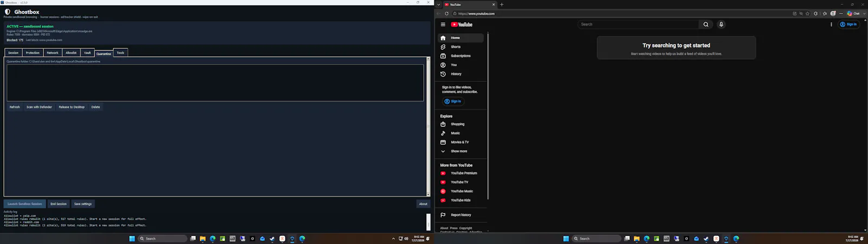Click Sign in button in YouTube header
The width and height of the screenshot is (868, 244).
(x=848, y=24)
